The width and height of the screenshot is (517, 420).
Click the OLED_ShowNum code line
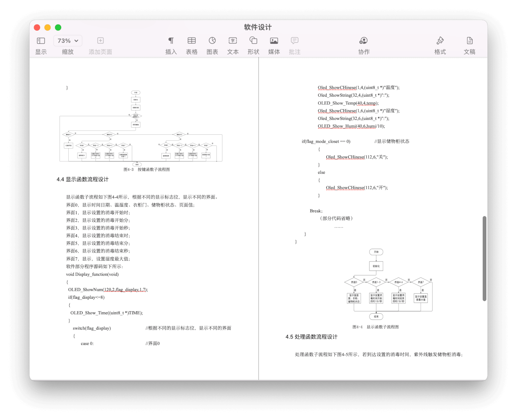[108, 290]
